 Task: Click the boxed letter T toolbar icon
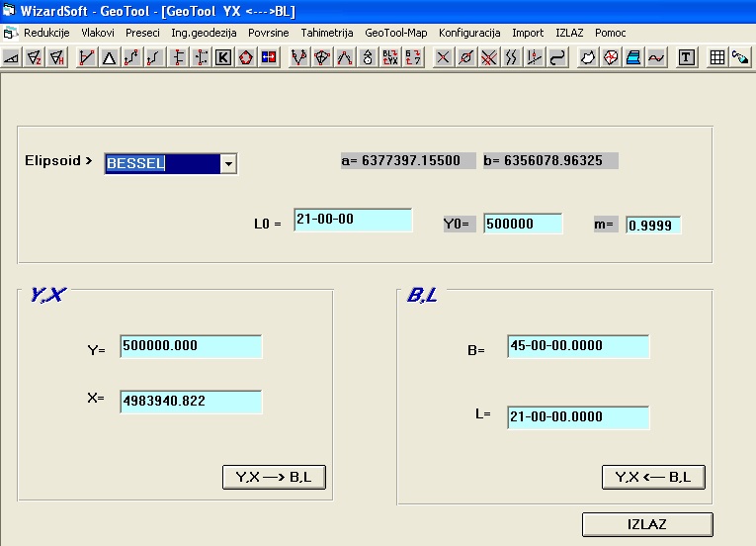[x=686, y=58]
